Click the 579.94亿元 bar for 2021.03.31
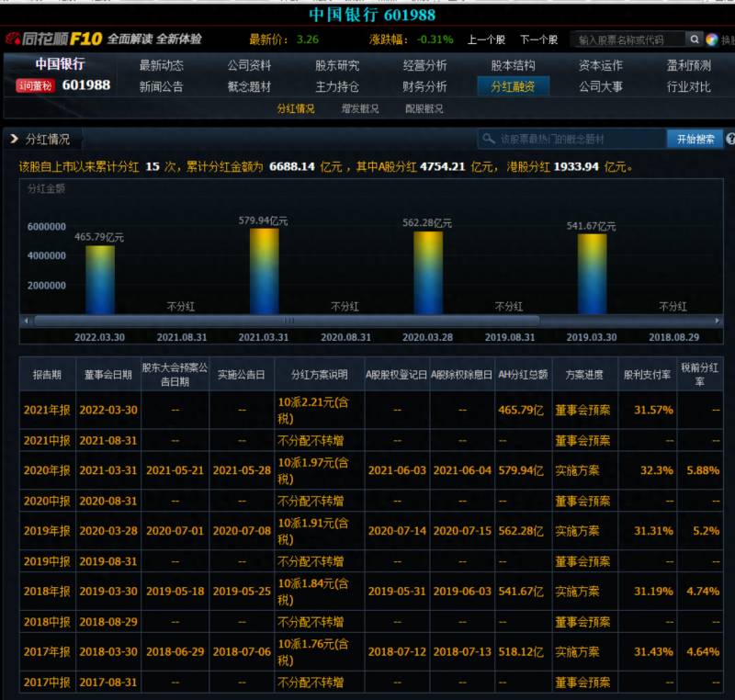This screenshot has width=735, height=700. click(264, 271)
